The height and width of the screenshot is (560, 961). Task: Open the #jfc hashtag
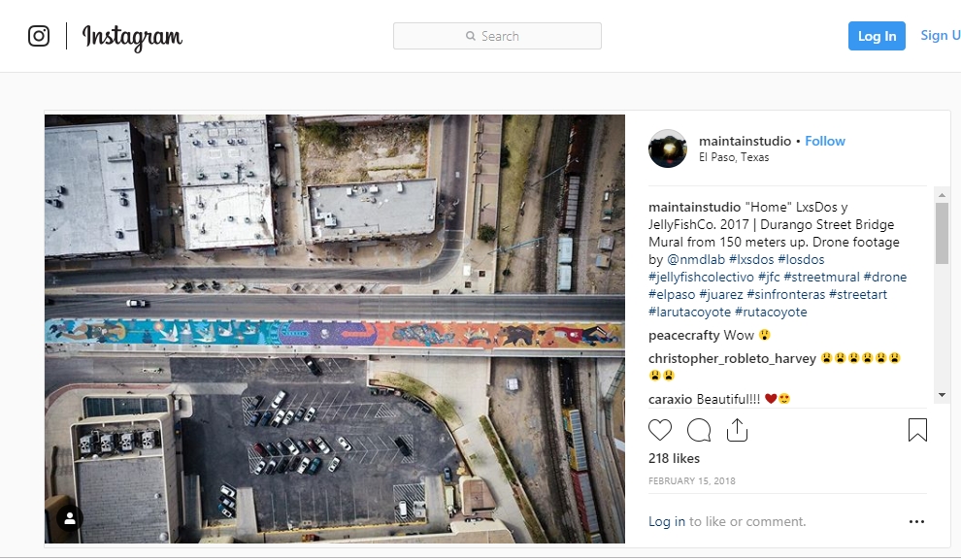pos(769,277)
